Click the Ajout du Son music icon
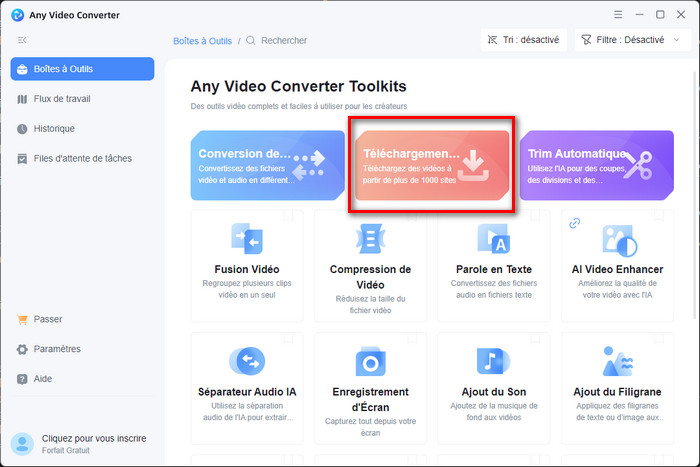 (493, 361)
